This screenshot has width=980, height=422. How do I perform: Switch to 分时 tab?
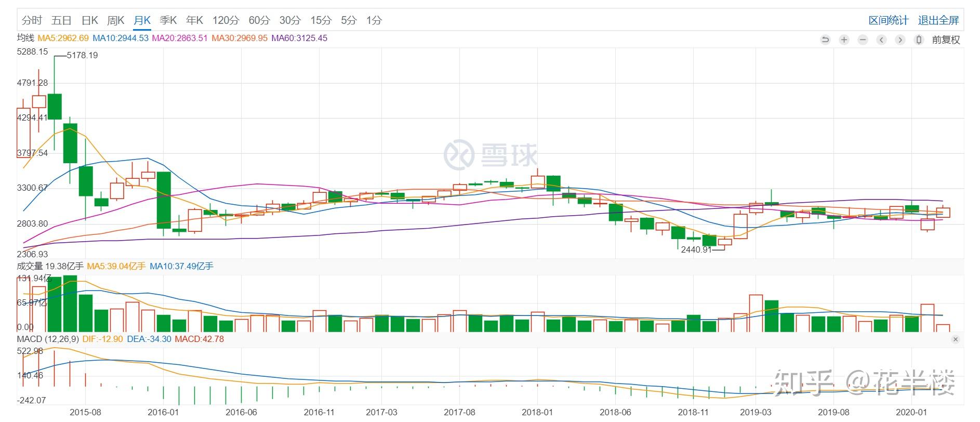coord(32,20)
